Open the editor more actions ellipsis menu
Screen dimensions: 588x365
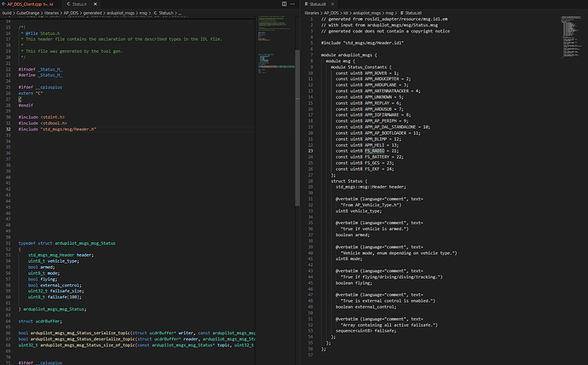tap(292, 3)
